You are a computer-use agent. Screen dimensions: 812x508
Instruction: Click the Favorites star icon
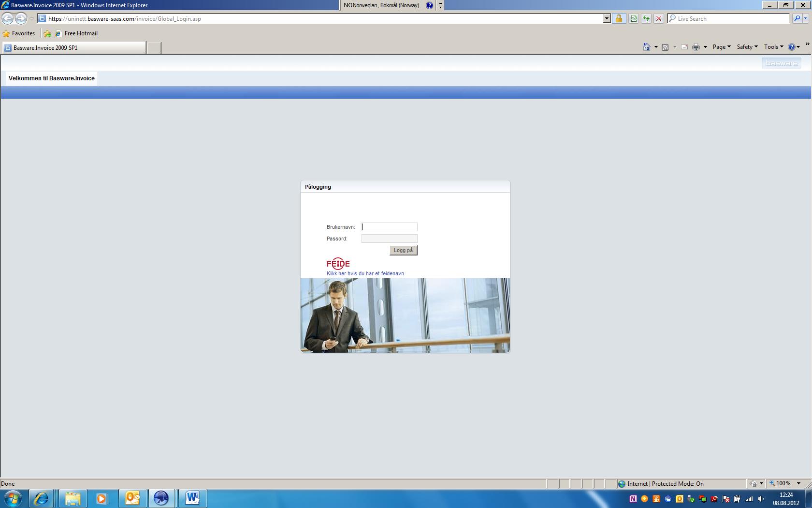(x=6, y=34)
